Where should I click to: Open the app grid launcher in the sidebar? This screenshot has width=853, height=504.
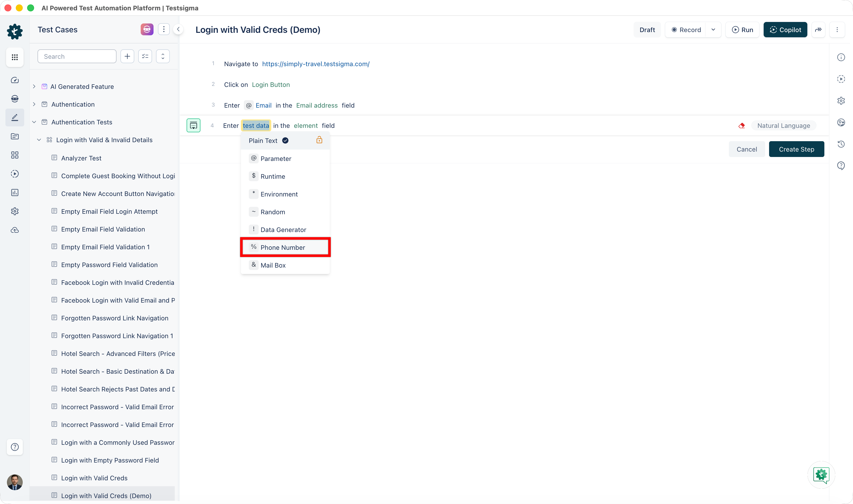click(15, 58)
